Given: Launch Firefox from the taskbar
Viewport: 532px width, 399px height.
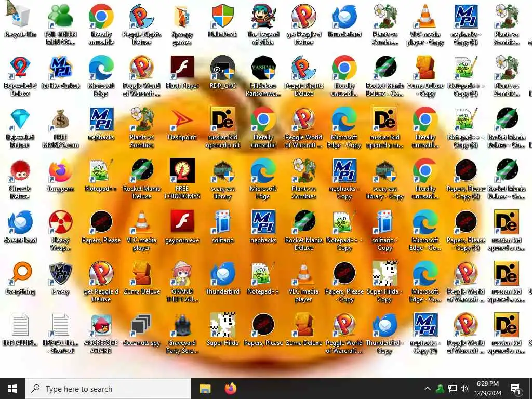Looking at the screenshot, I should (231, 389).
